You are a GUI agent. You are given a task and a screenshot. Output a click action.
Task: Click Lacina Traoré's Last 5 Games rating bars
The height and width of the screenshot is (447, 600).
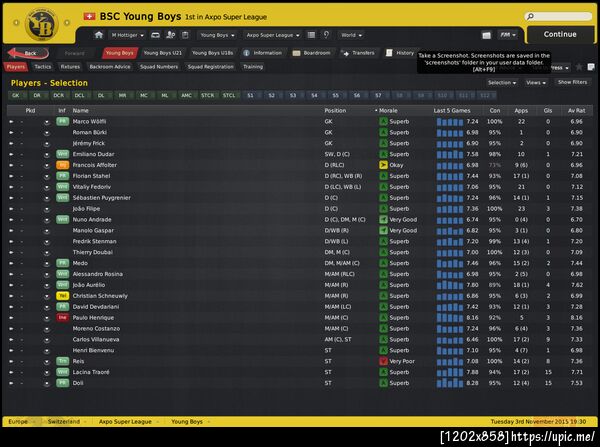(450, 372)
